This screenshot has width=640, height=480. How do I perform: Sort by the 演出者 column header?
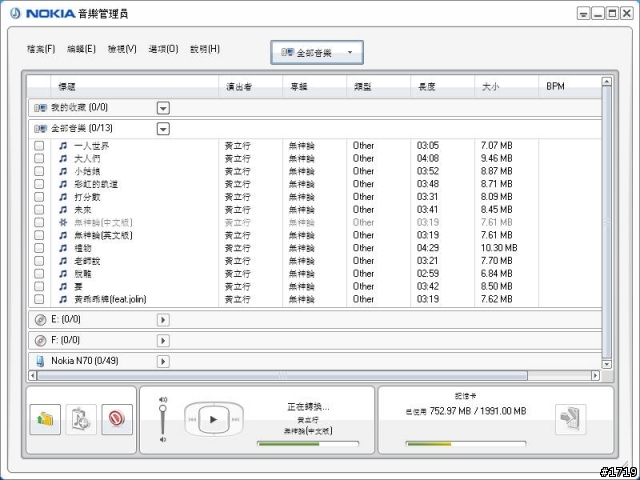251,86
